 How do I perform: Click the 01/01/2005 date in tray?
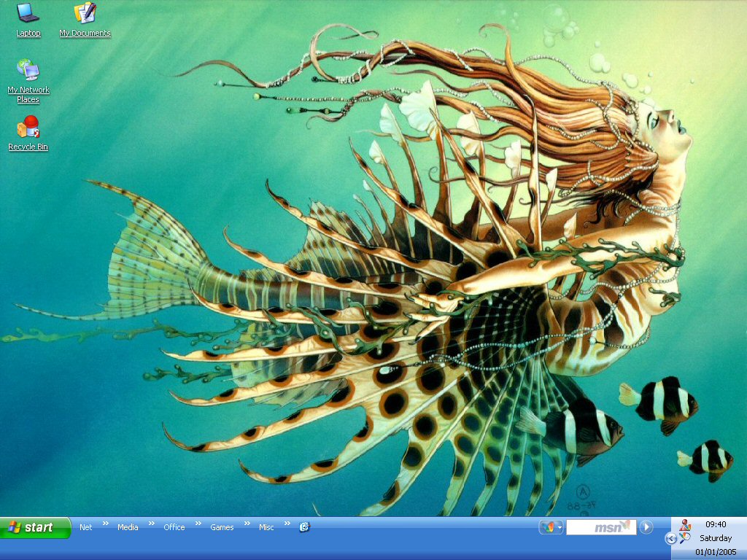[x=716, y=553]
